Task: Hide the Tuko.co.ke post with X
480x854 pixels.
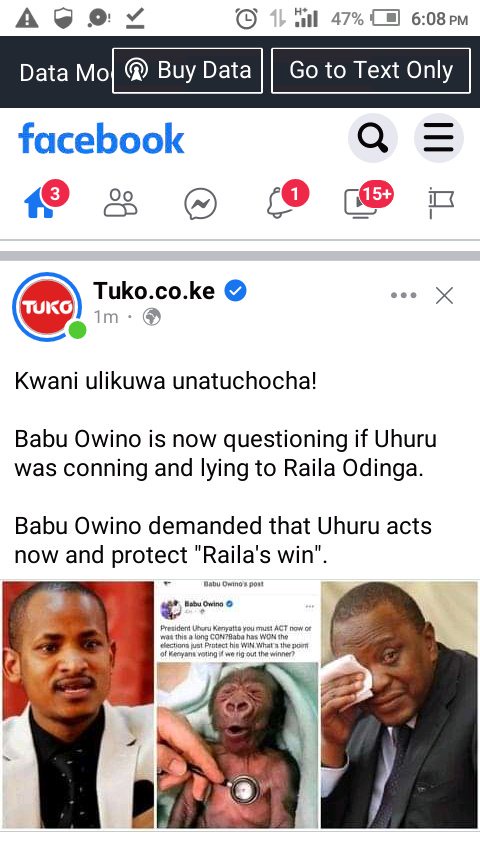Action: click(x=445, y=296)
